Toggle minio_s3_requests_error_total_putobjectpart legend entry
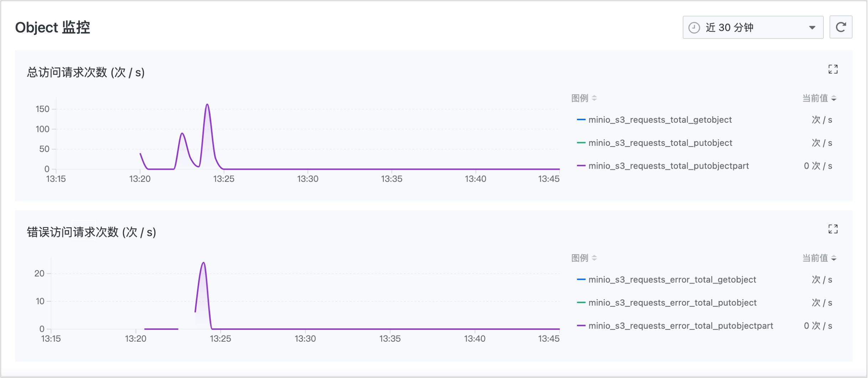868x378 pixels. 680,326
